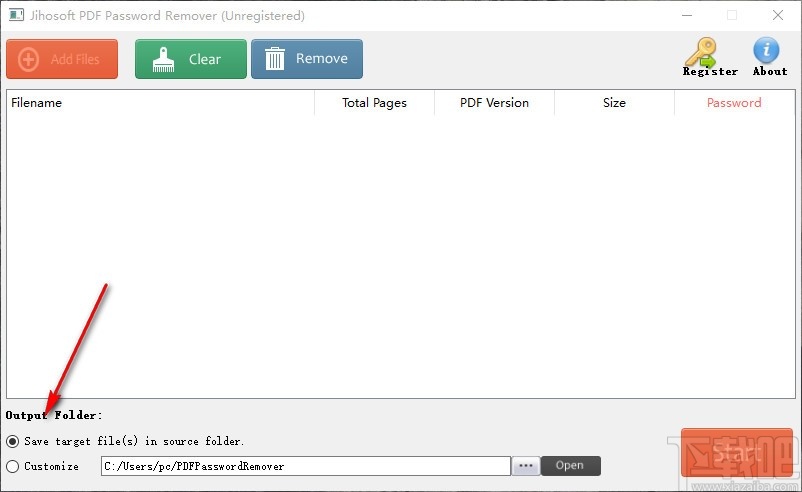Open the About info icon
The image size is (802, 492).
click(x=770, y=57)
